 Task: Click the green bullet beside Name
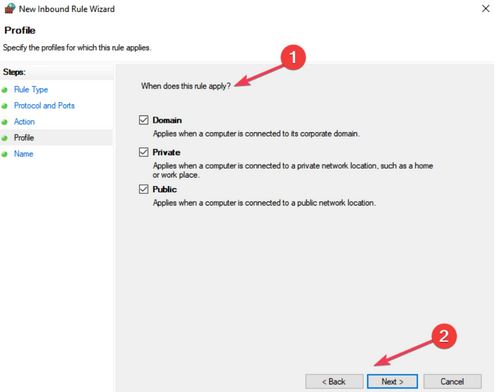pyautogui.click(x=4, y=154)
